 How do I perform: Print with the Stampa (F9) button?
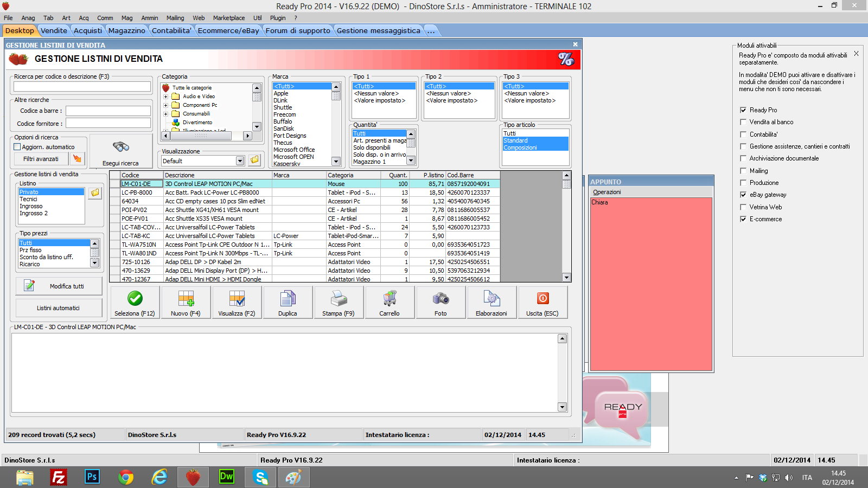click(339, 302)
